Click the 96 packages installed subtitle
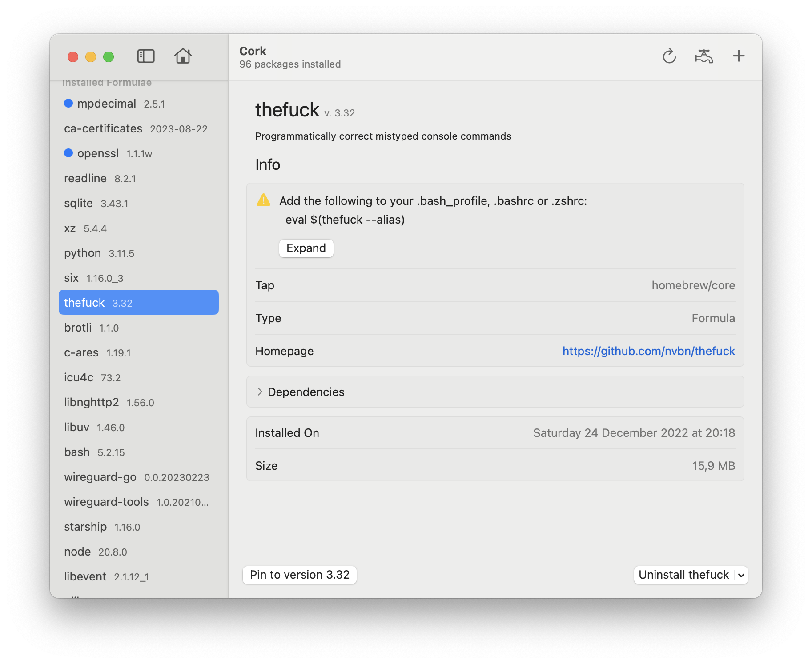 pyautogui.click(x=290, y=64)
